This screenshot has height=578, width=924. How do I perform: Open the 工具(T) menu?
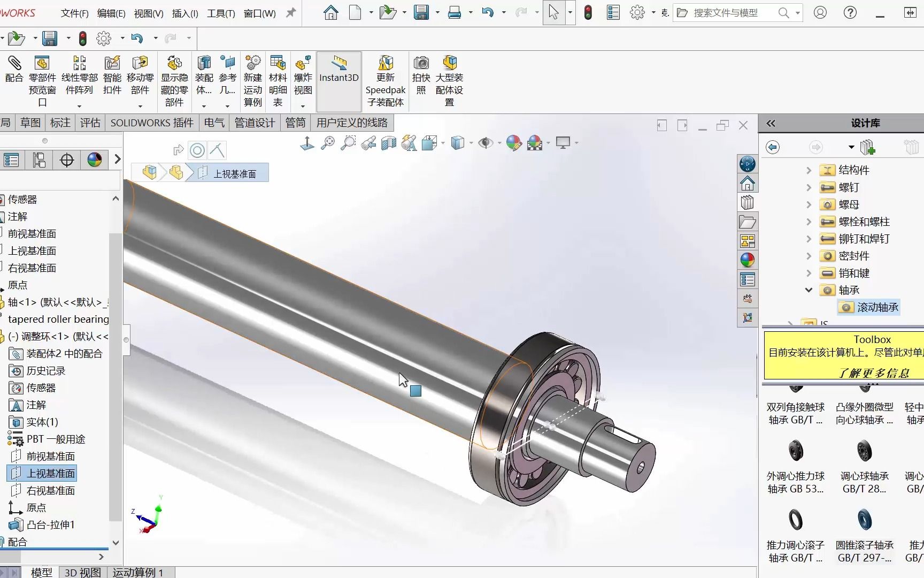(221, 13)
